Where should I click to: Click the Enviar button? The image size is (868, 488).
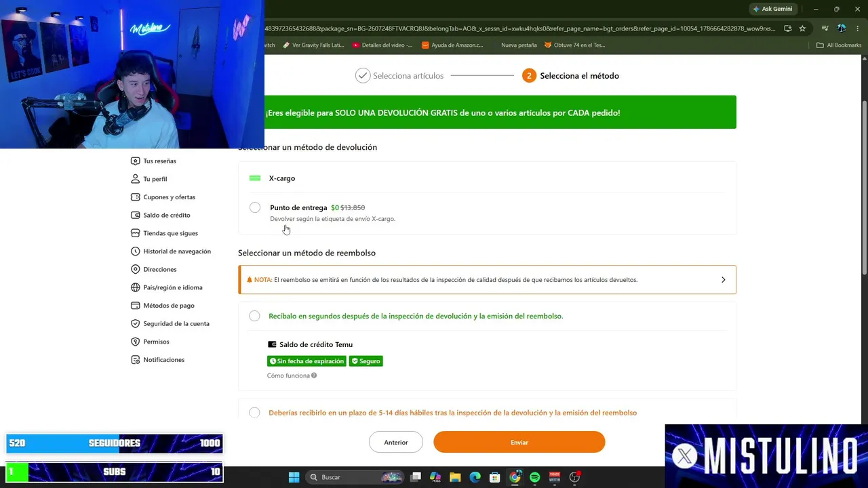519,443
